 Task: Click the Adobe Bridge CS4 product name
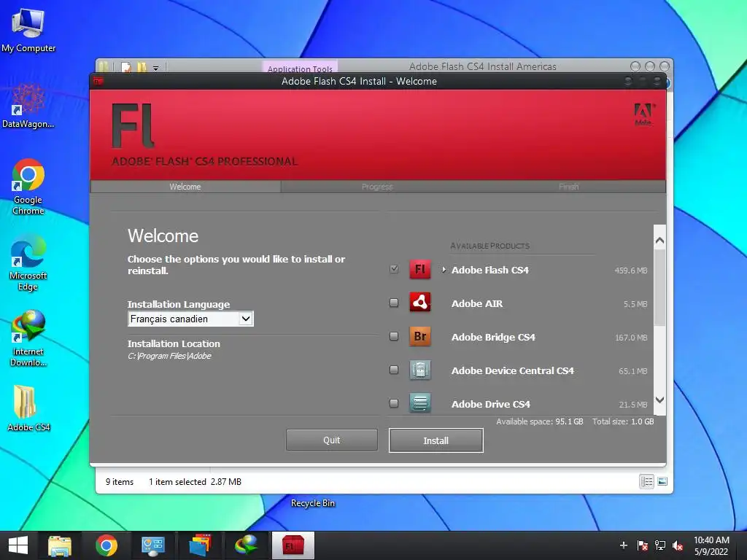pyautogui.click(x=493, y=337)
